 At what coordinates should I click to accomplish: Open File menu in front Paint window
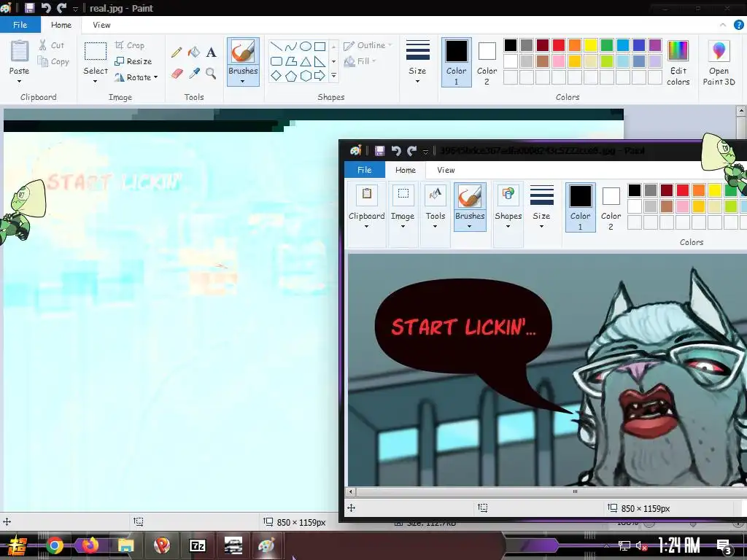[x=365, y=170]
